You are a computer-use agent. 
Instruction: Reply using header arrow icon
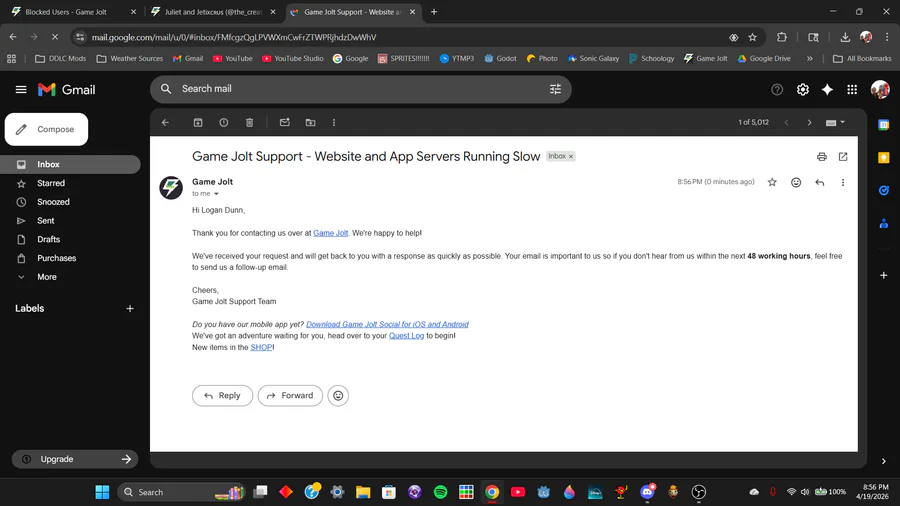820,182
